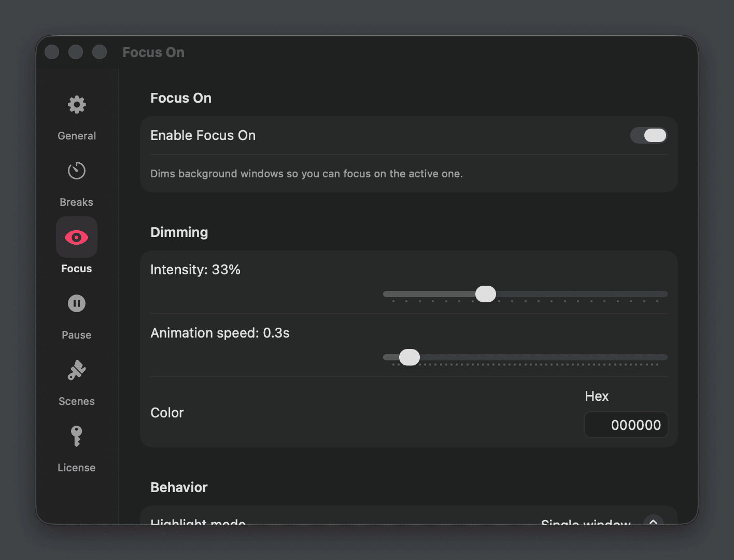Screen dimensions: 734x560
Task: Click the License label in sidebar
Action: coord(77,468)
